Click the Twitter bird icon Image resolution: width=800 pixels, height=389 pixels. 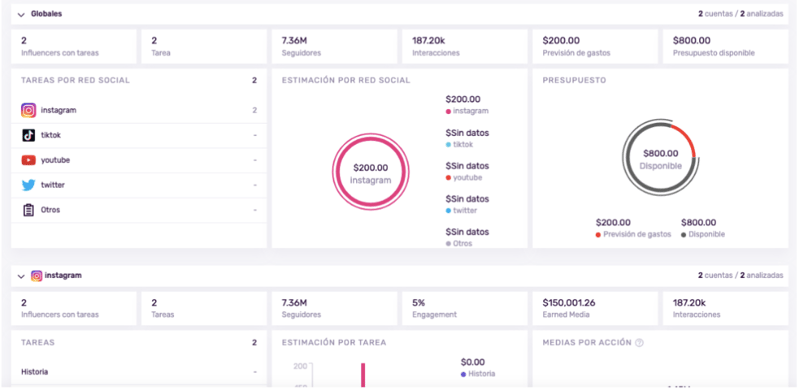[29, 185]
